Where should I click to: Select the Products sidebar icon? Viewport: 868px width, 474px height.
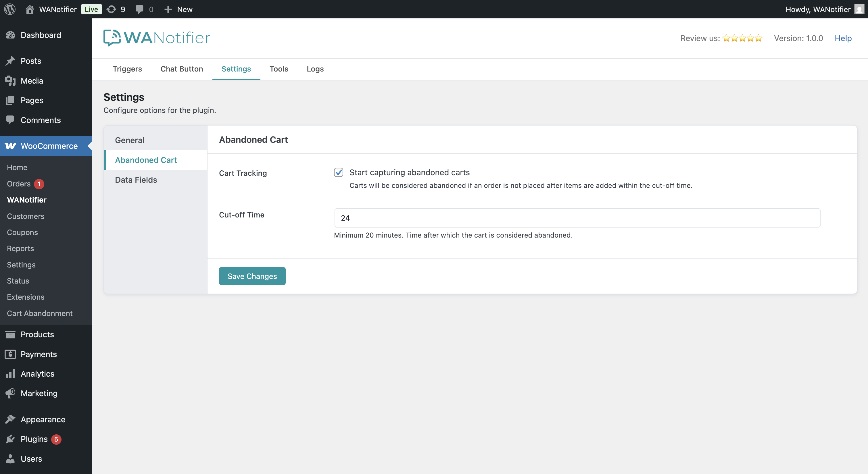10,334
